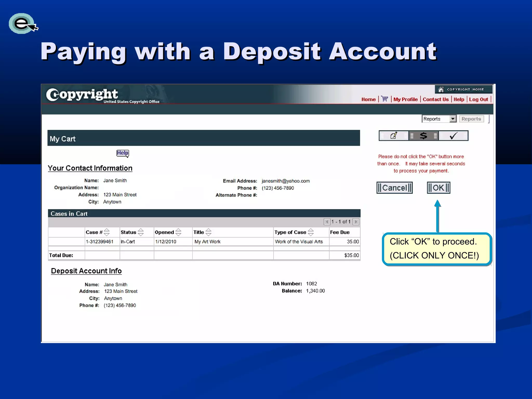Click 'Deposit Account Info' heading
The image size is (532, 399).
(x=86, y=271)
